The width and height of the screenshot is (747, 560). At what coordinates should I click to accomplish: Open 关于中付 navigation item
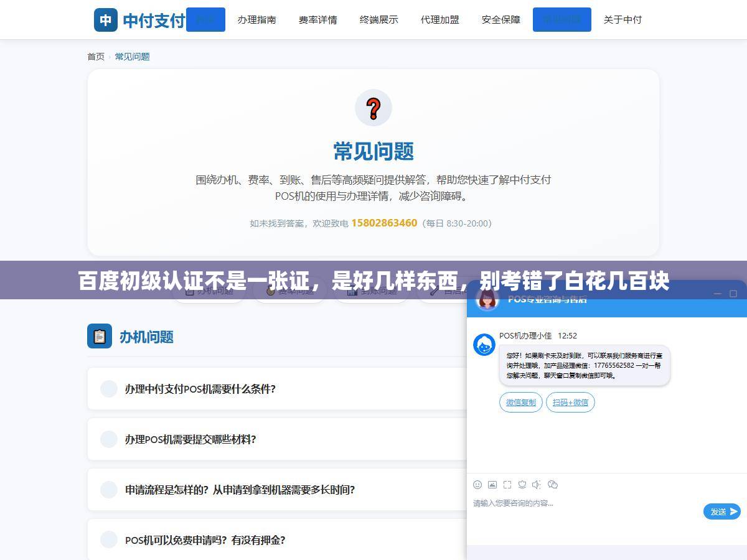click(x=622, y=19)
